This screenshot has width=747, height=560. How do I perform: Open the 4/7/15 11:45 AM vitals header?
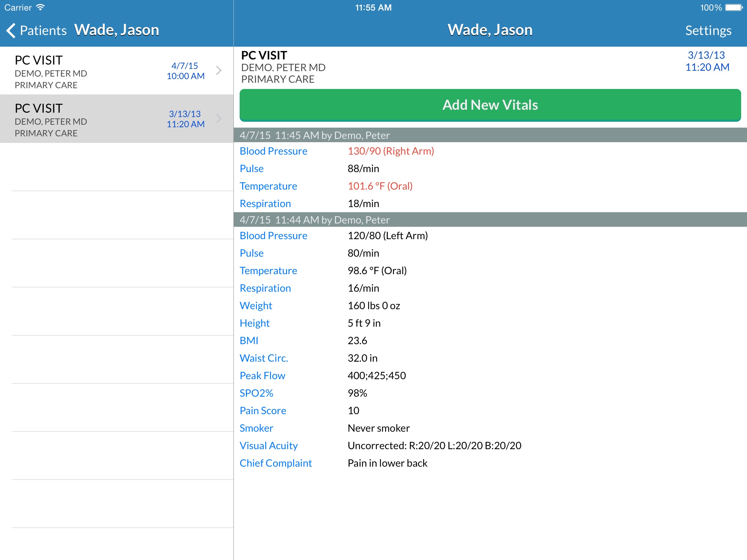coord(314,135)
